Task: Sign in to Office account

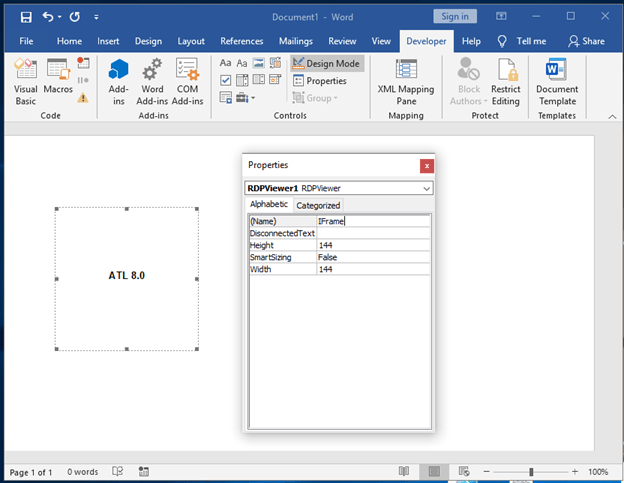Action: point(455,16)
